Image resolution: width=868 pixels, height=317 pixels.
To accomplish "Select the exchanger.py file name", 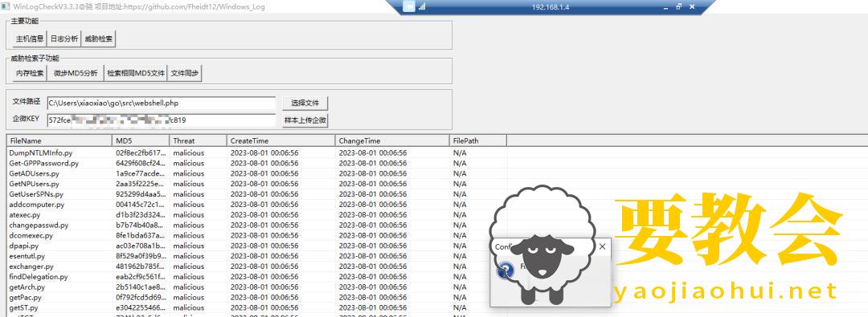I will tap(31, 266).
